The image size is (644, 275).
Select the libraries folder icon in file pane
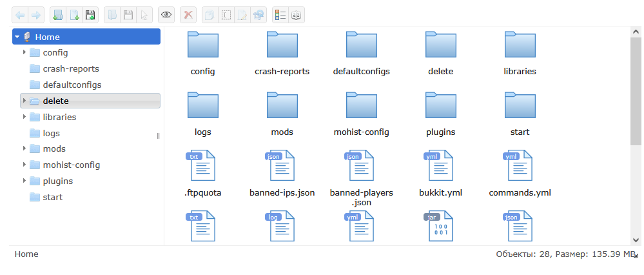click(x=520, y=45)
